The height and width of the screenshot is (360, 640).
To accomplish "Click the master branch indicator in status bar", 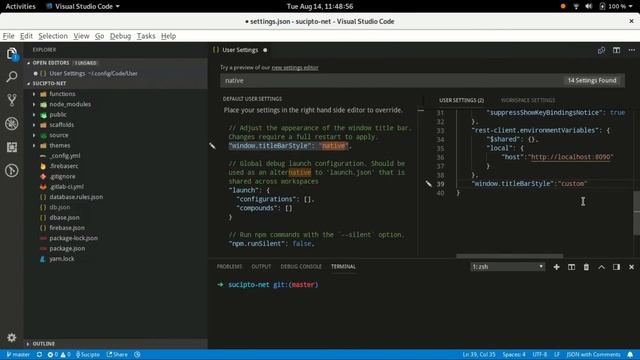I will pyautogui.click(x=18, y=355).
